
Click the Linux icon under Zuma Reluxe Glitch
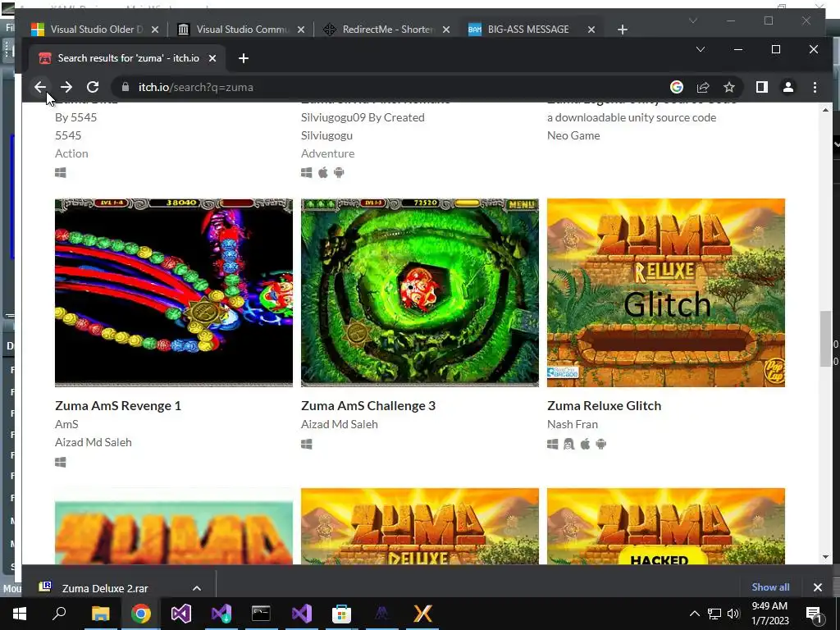pos(569,444)
